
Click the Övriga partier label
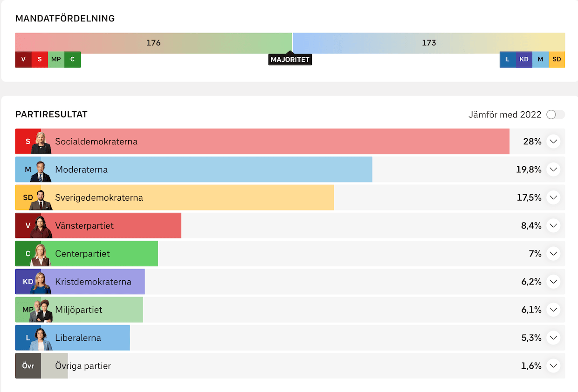(x=83, y=365)
